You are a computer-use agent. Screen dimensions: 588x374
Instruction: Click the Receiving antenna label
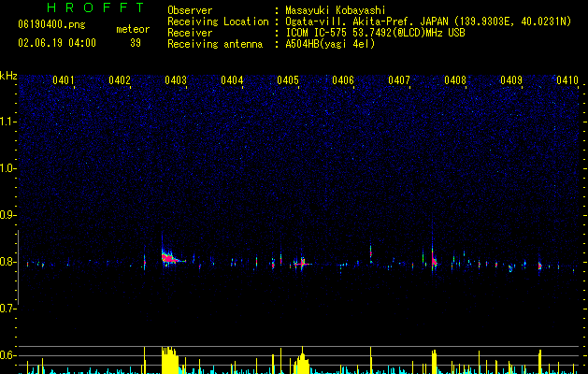215,44
